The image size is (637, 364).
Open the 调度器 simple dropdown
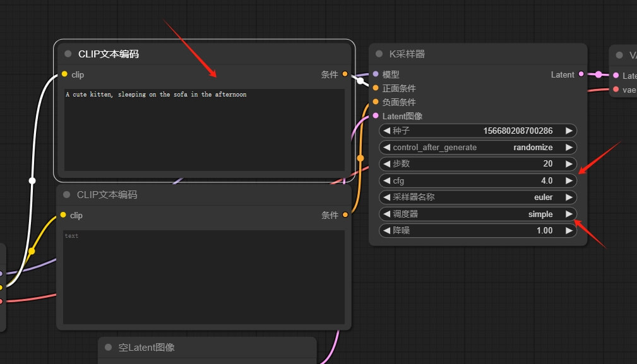[x=478, y=214]
